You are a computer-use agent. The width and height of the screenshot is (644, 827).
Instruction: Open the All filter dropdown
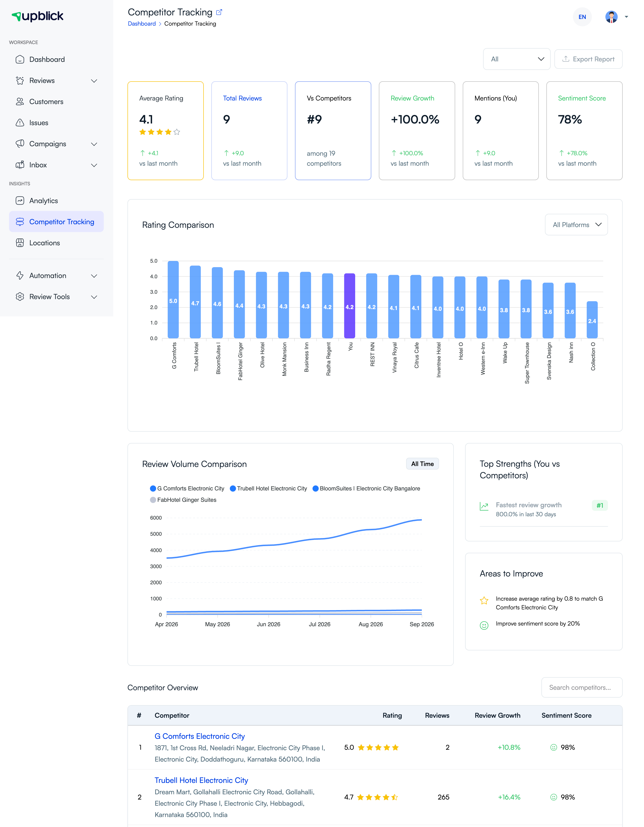(517, 59)
